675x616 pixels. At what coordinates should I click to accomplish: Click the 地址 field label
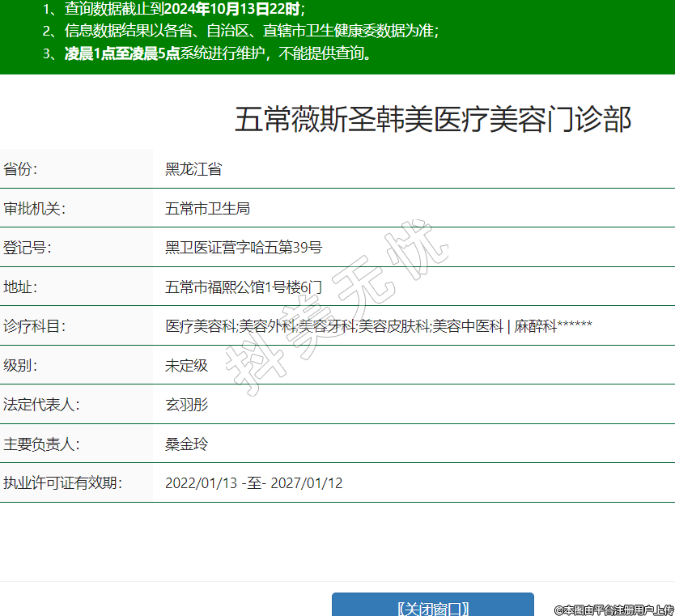pos(21,287)
